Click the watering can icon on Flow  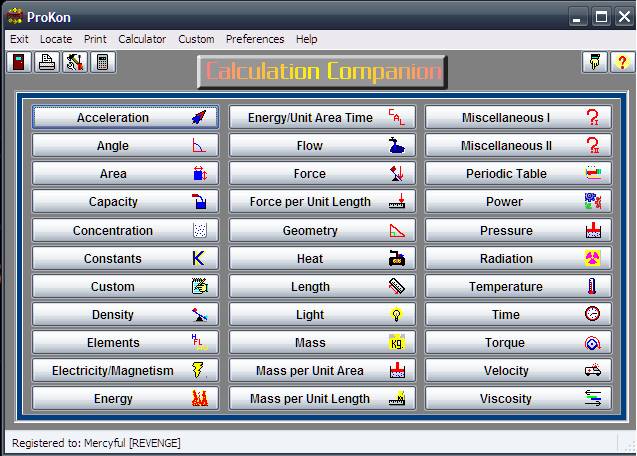point(396,145)
